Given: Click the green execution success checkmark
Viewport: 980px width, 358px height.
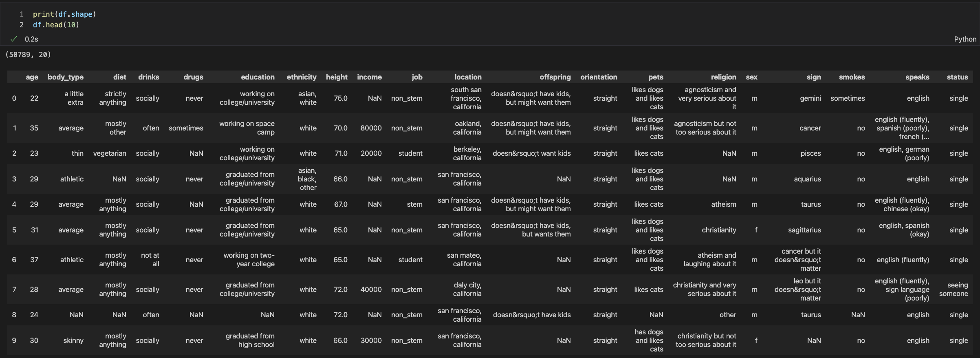Looking at the screenshot, I should click(x=14, y=39).
